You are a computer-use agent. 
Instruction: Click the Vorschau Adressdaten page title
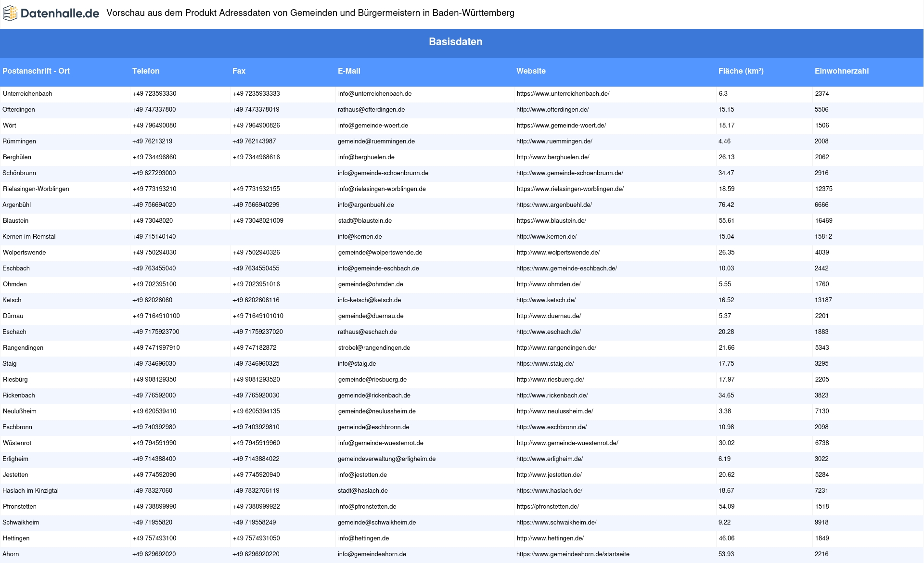point(310,13)
